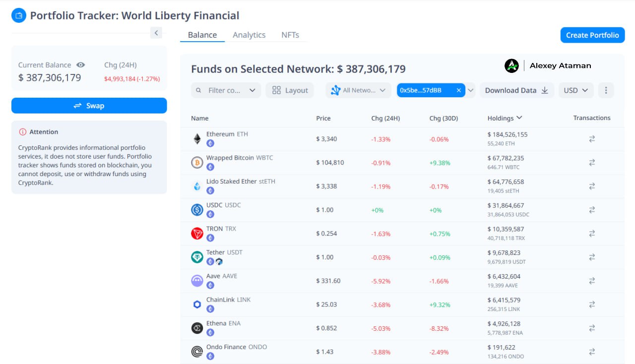Click the USDC coin logo
Image resolution: width=635 pixels, height=364 pixels.
pos(197,210)
